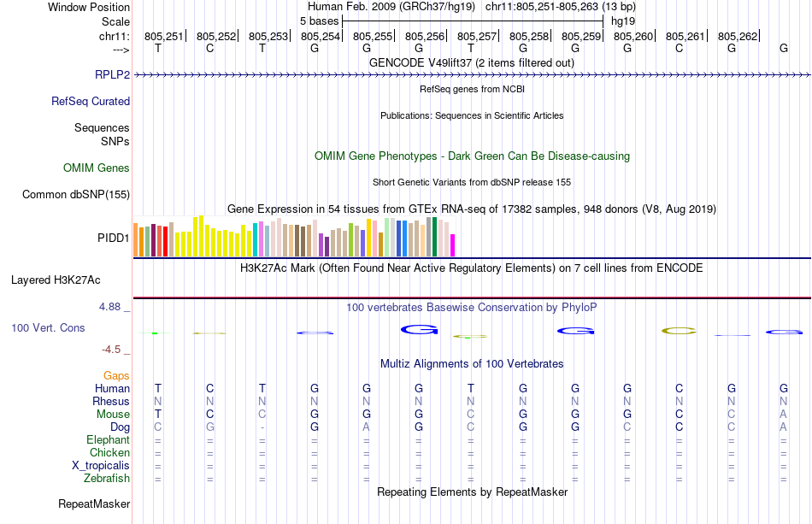The image size is (812, 524).
Task: Click the RPLP2 intron arrow line
Action: tap(472, 75)
